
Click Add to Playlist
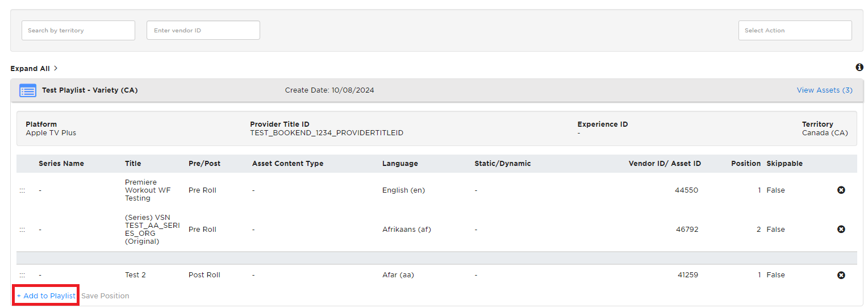point(46,295)
